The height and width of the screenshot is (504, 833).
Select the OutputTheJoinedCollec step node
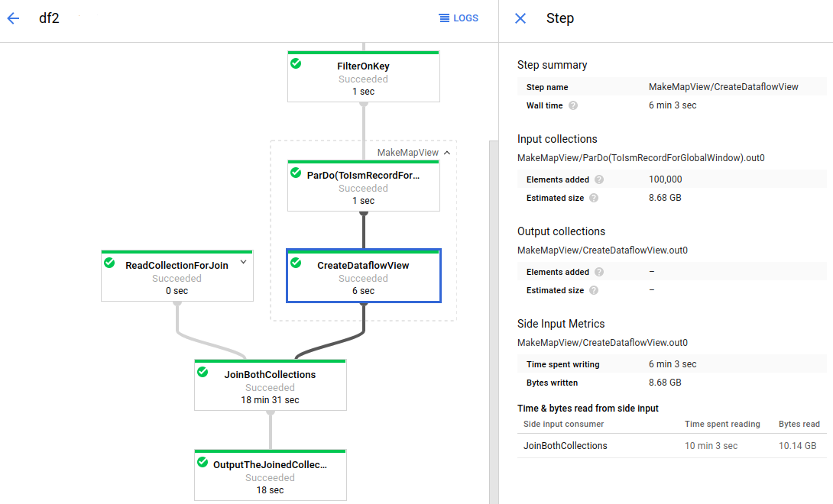point(270,475)
